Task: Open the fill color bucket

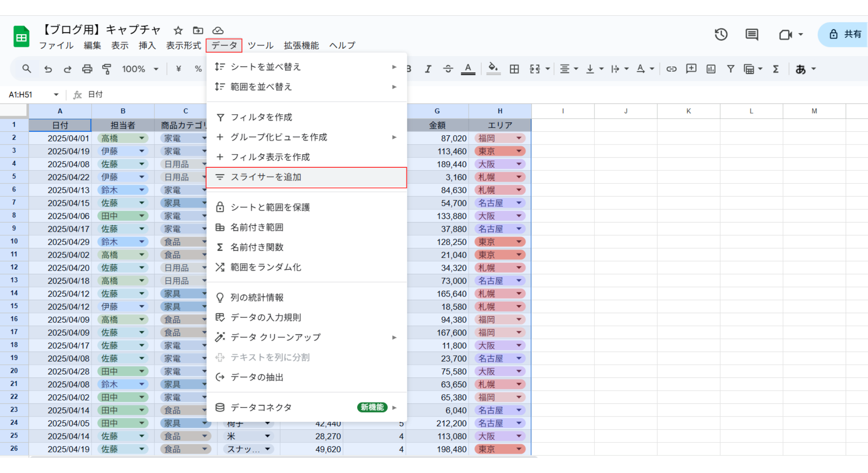Action: 493,69
